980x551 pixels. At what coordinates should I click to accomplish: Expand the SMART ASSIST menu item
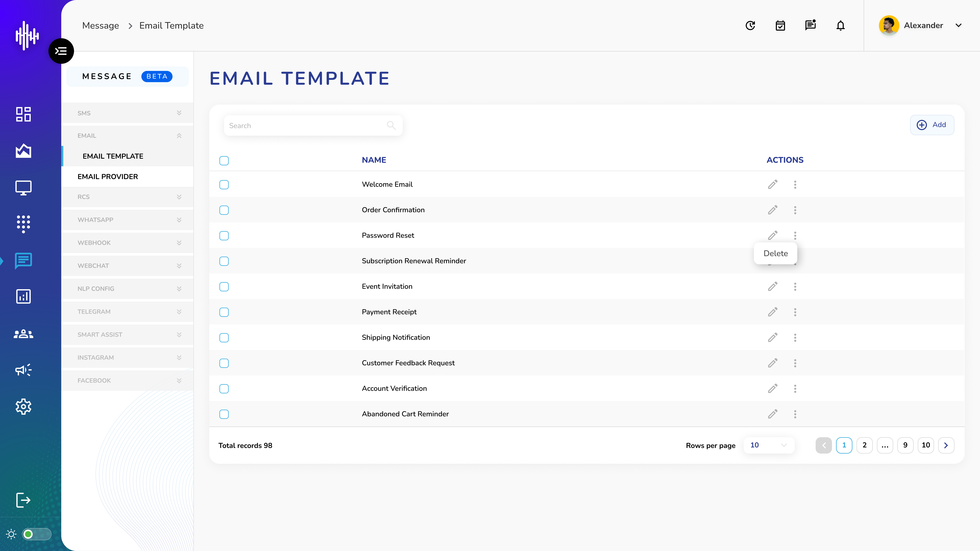127,335
